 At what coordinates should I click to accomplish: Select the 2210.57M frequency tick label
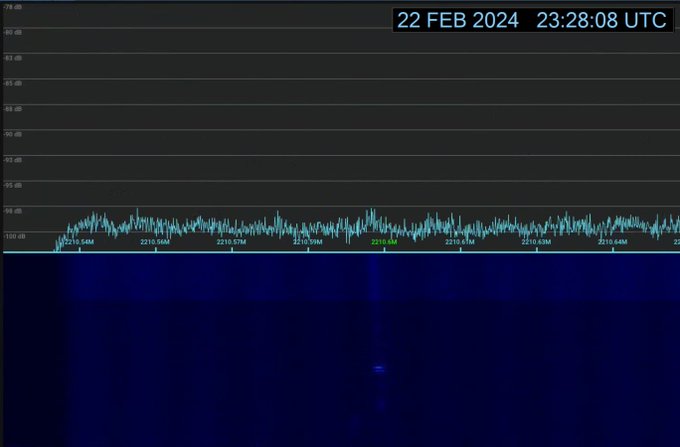231,242
